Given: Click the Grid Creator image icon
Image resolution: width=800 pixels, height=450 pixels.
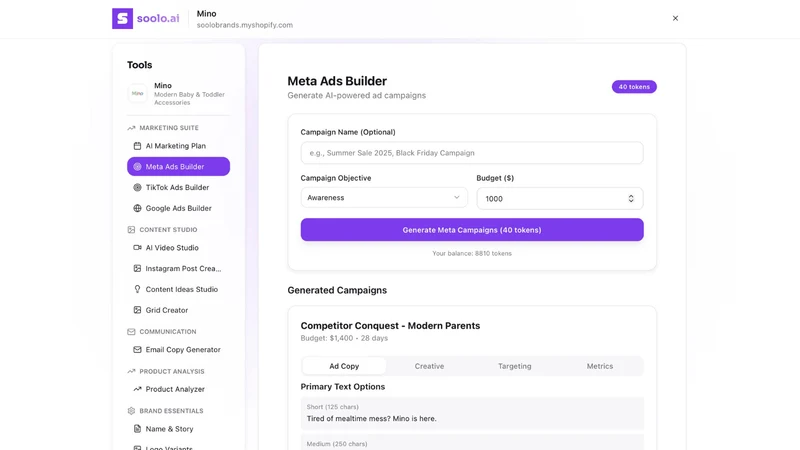Looking at the screenshot, I should [137, 310].
